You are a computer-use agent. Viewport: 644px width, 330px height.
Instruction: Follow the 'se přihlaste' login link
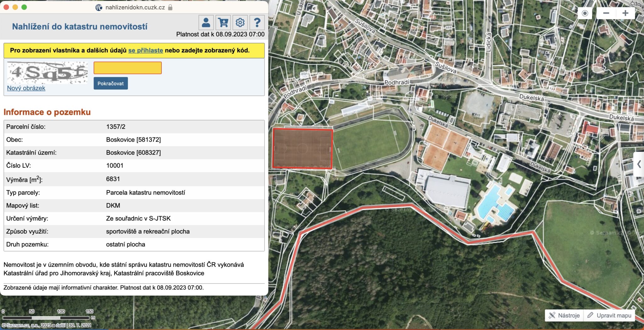(x=146, y=50)
